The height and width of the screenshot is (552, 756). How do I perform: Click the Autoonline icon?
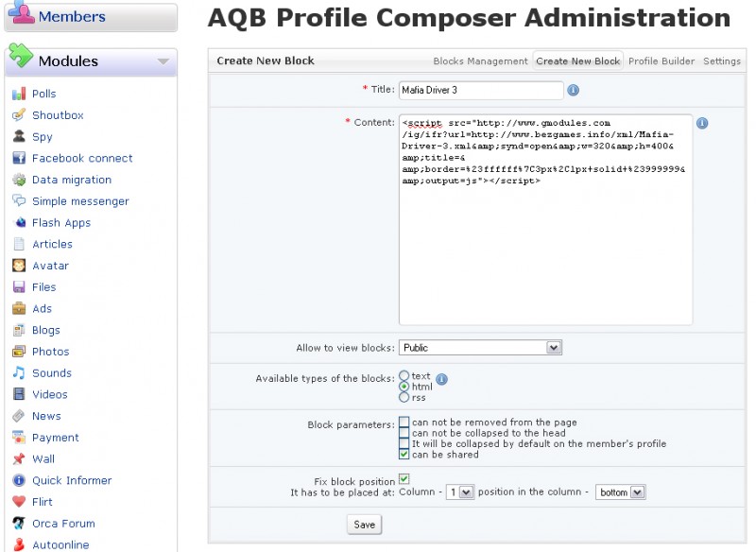click(19, 544)
